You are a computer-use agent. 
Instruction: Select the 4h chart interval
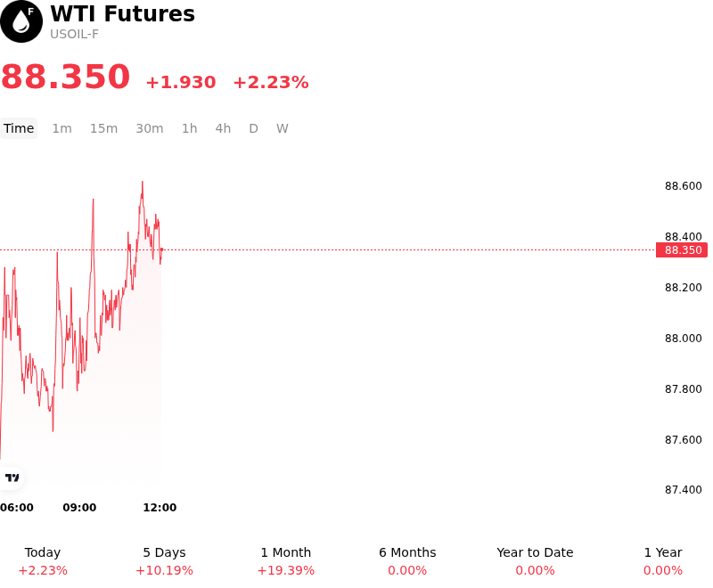[x=223, y=128]
